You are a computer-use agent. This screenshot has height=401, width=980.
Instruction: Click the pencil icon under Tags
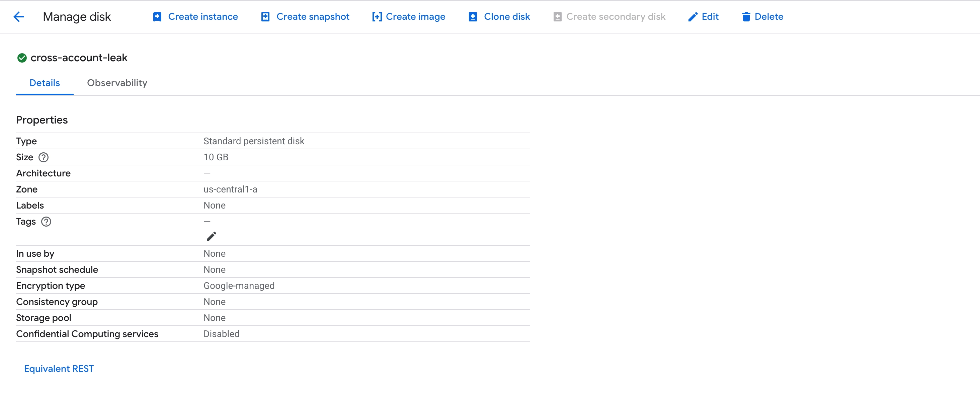(211, 236)
